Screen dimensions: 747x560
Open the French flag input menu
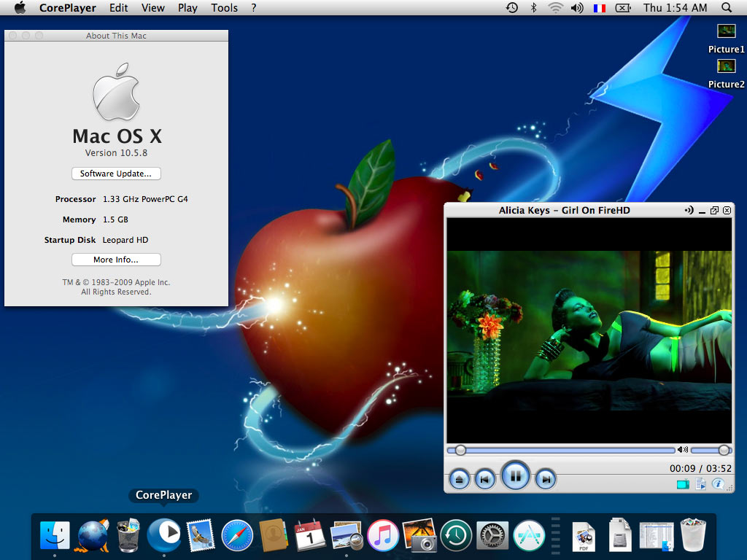(x=600, y=8)
